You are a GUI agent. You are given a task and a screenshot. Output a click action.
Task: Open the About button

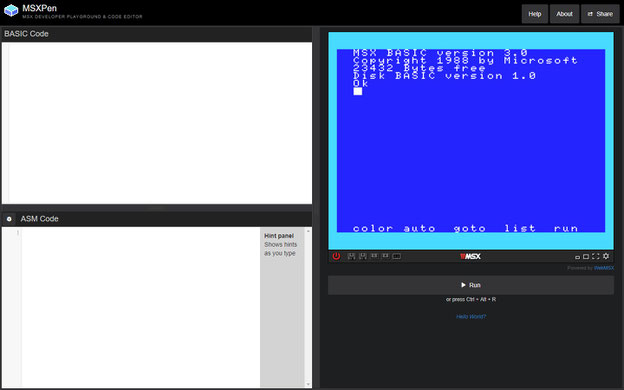click(564, 14)
